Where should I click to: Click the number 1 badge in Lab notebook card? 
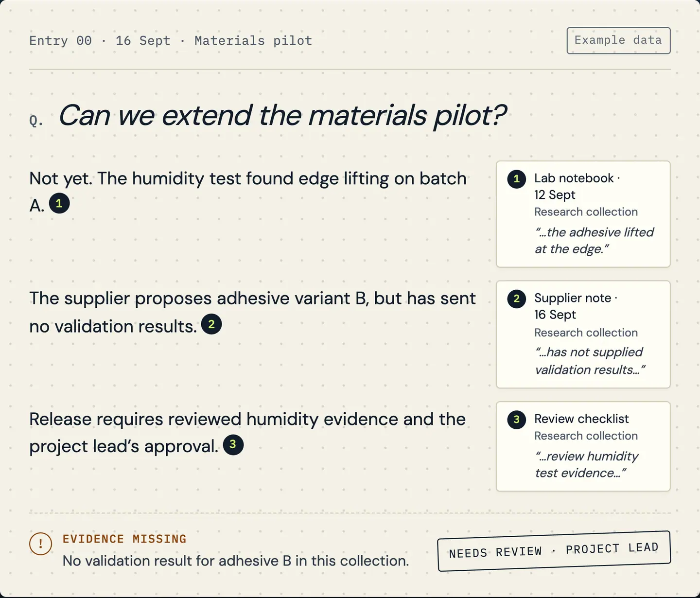click(517, 179)
